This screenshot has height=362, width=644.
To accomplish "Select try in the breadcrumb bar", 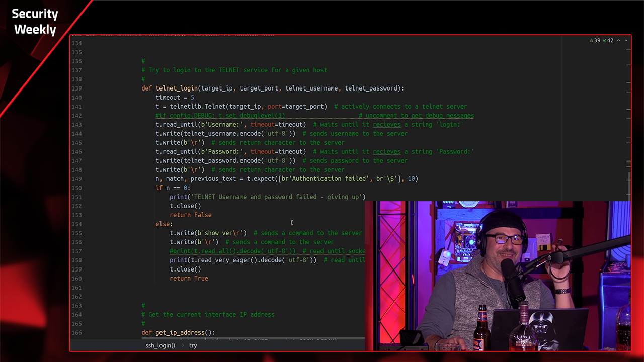I will 193,345.
